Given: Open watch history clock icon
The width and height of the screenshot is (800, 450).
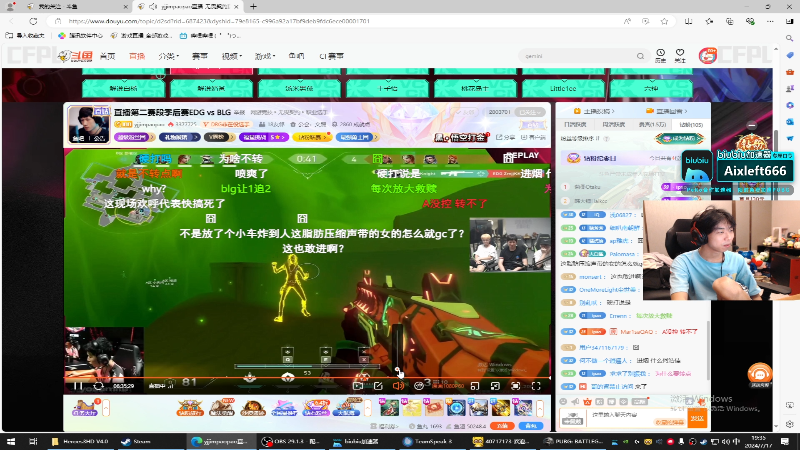Looking at the screenshot, I should point(660,55).
